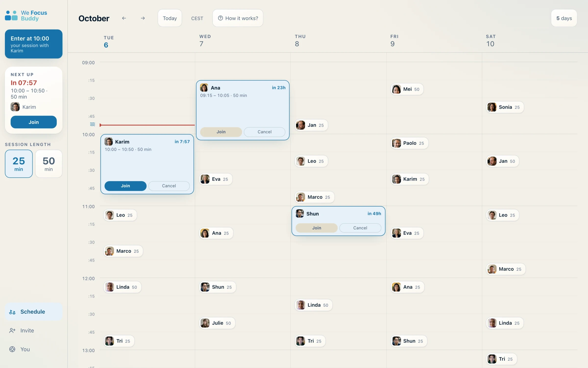
Task: Cancel the session with Shun
Action: 360,228
